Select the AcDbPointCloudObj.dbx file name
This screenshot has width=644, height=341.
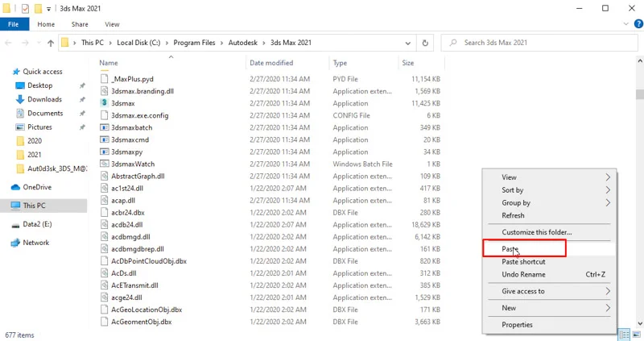[x=149, y=261]
